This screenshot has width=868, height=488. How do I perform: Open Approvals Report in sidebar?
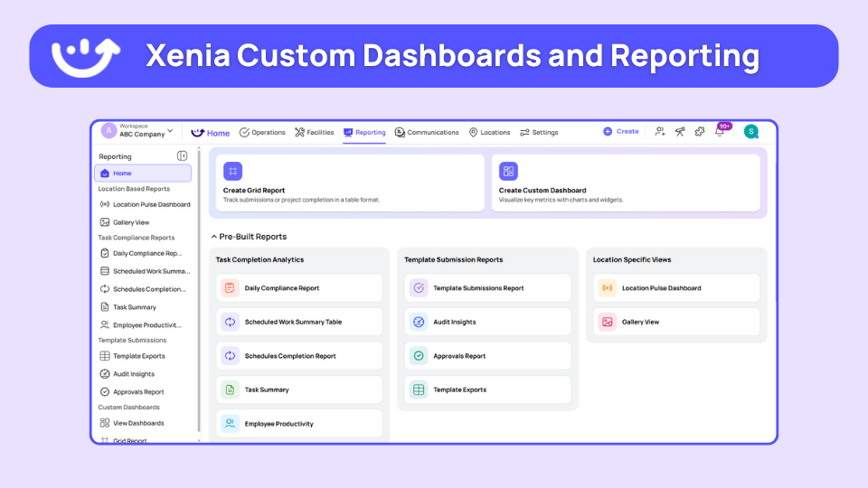[132, 391]
